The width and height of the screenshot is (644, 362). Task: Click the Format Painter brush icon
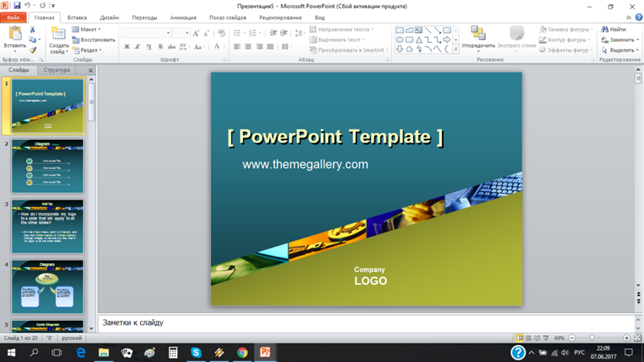(32, 50)
